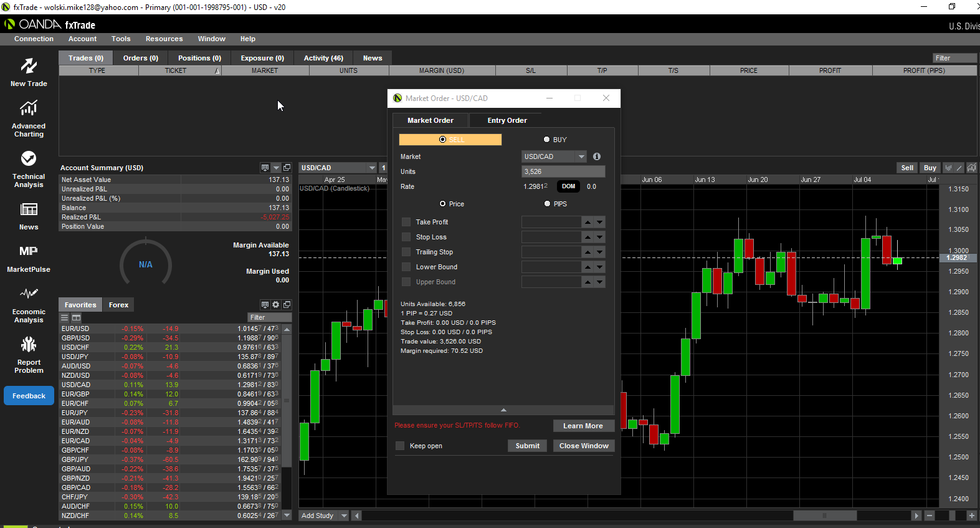Open Economic Analysis from sidebar
The width and height of the screenshot is (980, 528).
[29, 294]
